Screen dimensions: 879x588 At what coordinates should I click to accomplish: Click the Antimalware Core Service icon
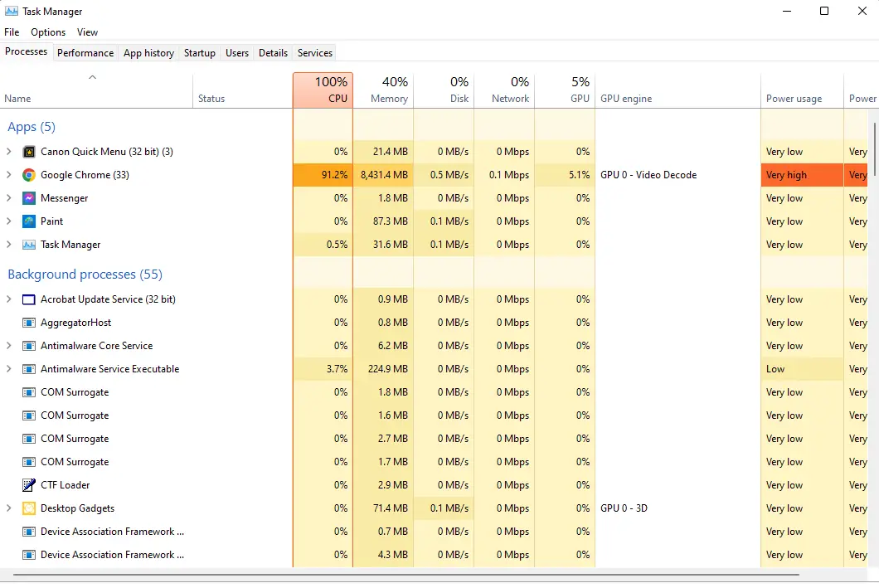point(28,346)
